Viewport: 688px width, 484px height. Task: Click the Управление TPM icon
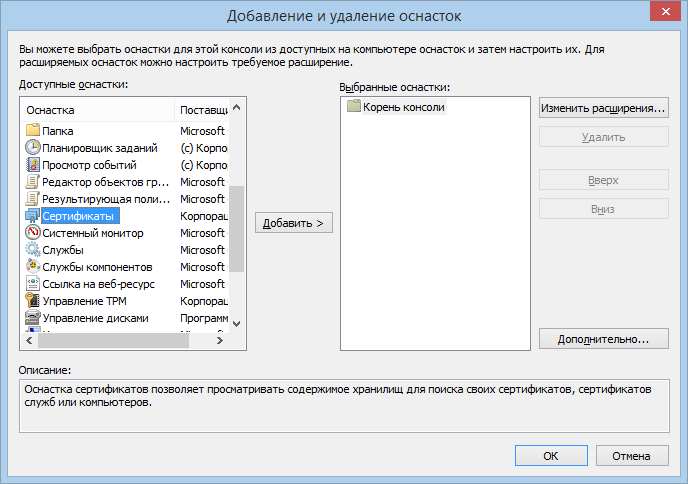[x=32, y=301]
